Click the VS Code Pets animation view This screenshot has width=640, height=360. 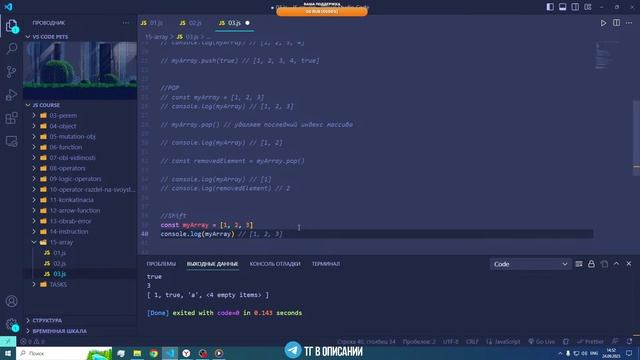point(80,70)
